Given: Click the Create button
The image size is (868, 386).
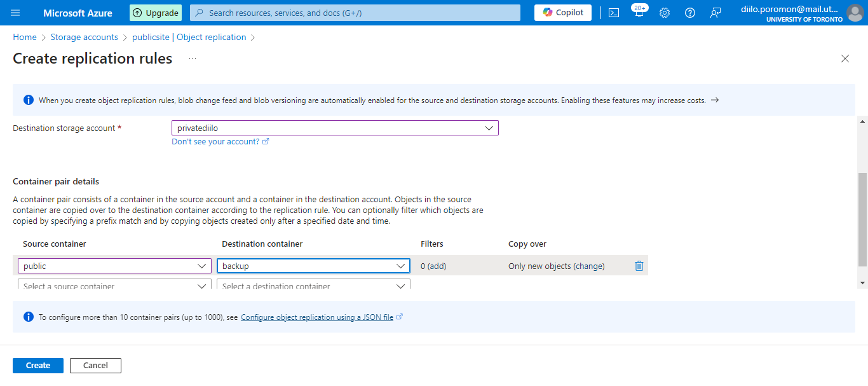Looking at the screenshot, I should tap(38, 366).
